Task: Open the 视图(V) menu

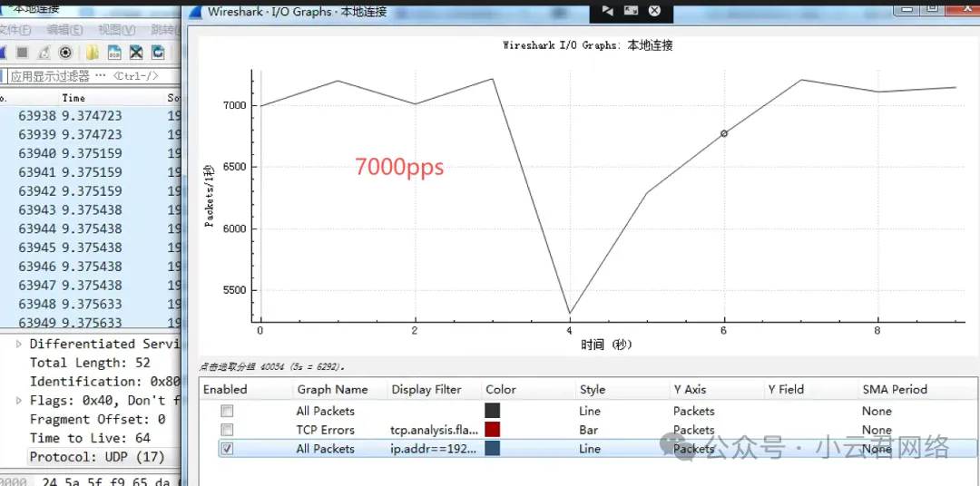Action: coord(116,30)
